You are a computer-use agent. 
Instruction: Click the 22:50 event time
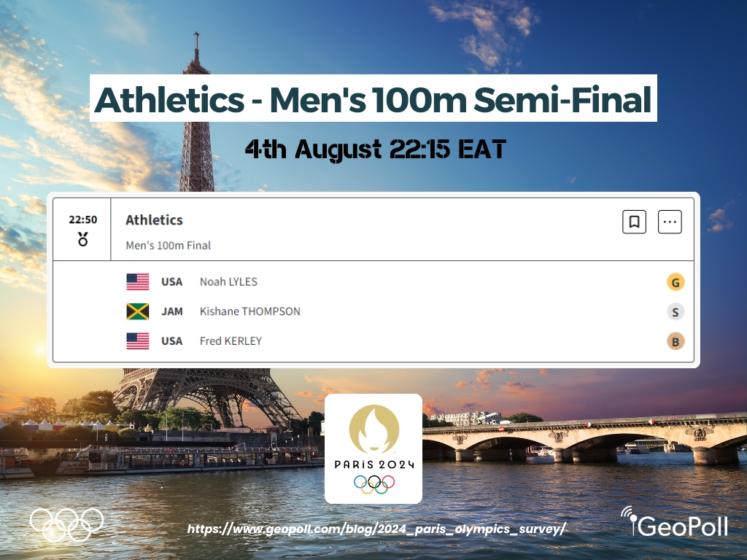click(82, 219)
